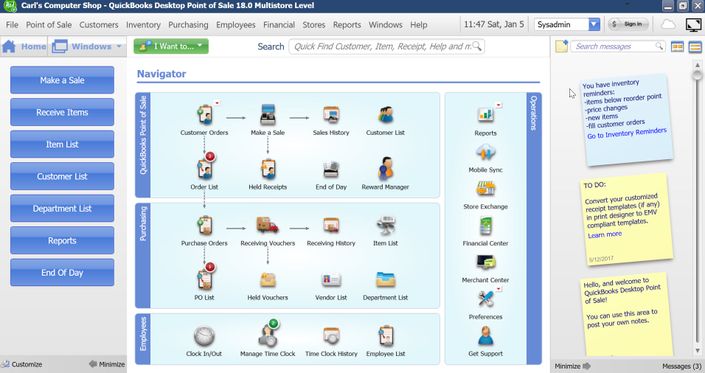705x373 pixels.
Task: Open the Vendor List icon
Action: [x=331, y=280]
